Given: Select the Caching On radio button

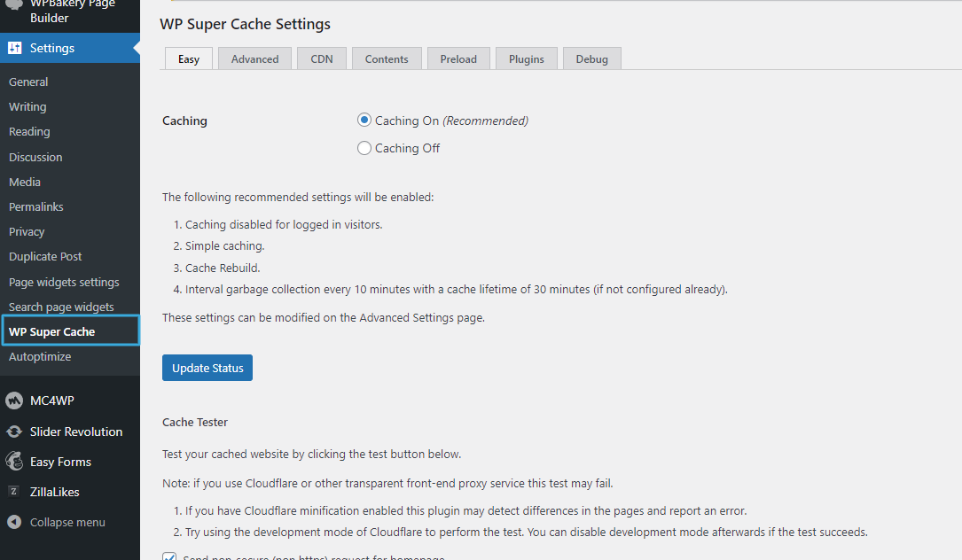Looking at the screenshot, I should pyautogui.click(x=364, y=121).
